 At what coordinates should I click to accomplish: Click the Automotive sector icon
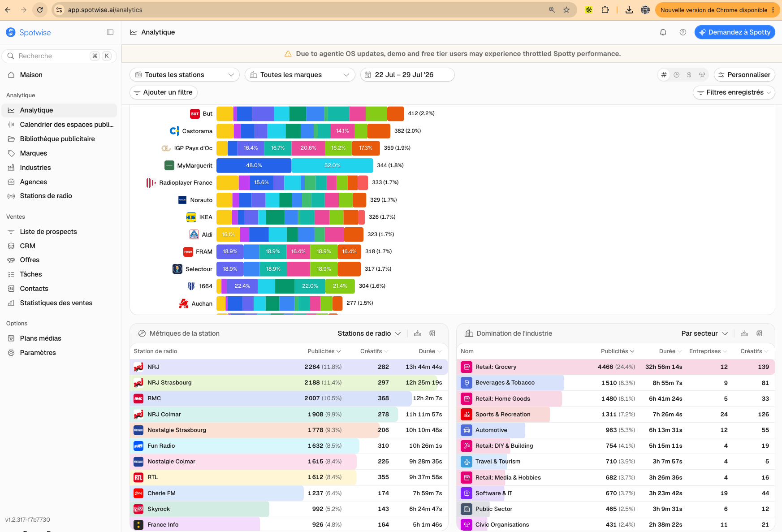click(467, 430)
